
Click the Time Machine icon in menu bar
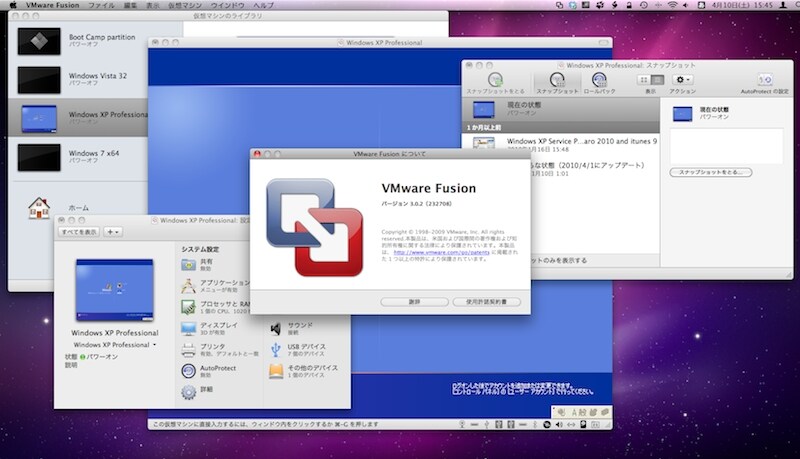coord(644,5)
